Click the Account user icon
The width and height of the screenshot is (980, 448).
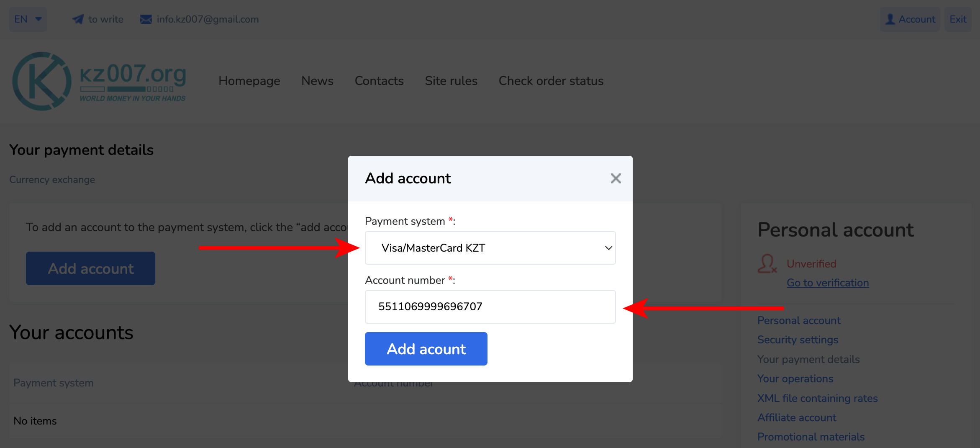pyautogui.click(x=890, y=19)
